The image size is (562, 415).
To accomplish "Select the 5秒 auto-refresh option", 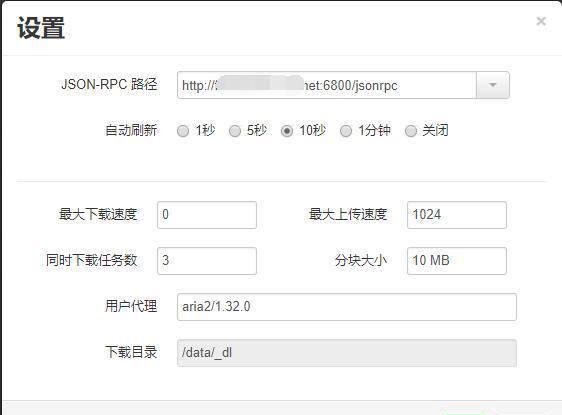I will (235, 131).
